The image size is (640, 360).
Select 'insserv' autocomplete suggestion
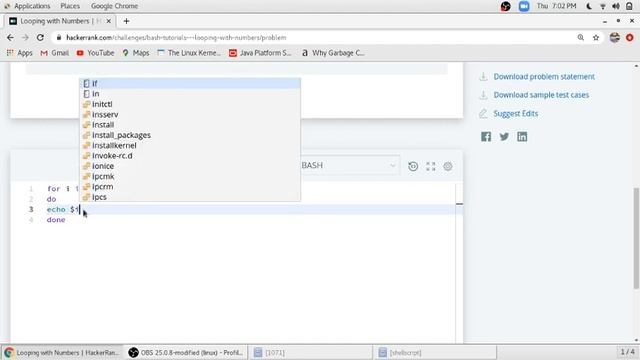point(190,115)
